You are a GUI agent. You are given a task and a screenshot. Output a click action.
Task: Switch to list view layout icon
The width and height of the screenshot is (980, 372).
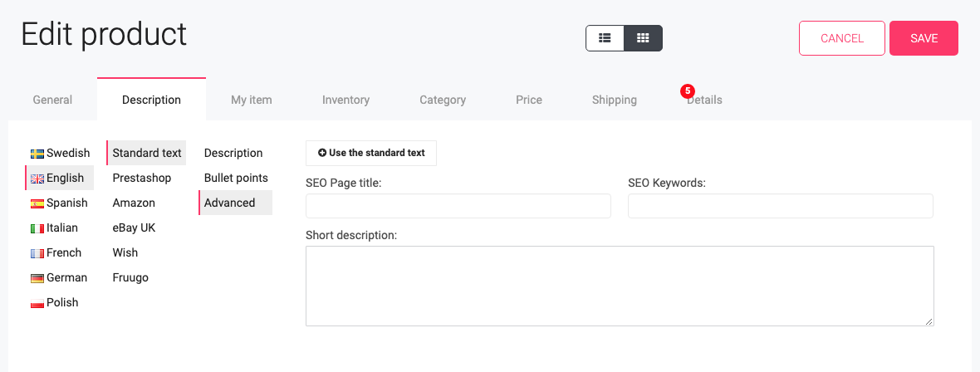(x=605, y=38)
